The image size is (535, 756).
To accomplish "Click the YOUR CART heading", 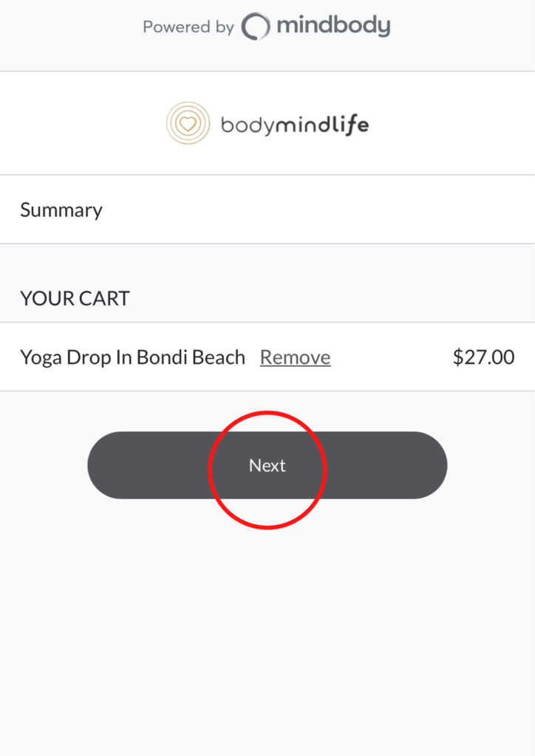I will [75, 298].
